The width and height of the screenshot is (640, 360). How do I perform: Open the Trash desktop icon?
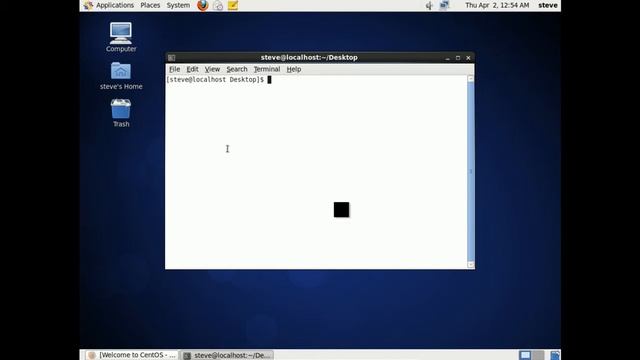click(121, 113)
